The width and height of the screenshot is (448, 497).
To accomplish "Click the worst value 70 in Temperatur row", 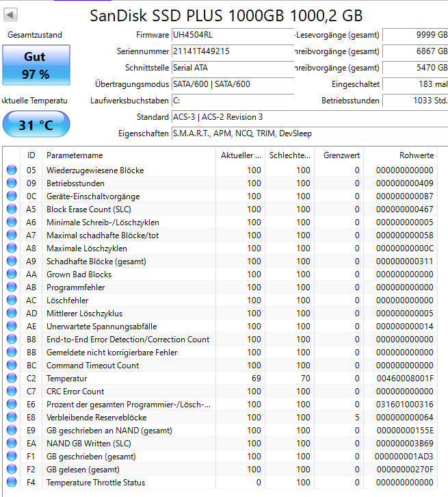I will (x=306, y=378).
